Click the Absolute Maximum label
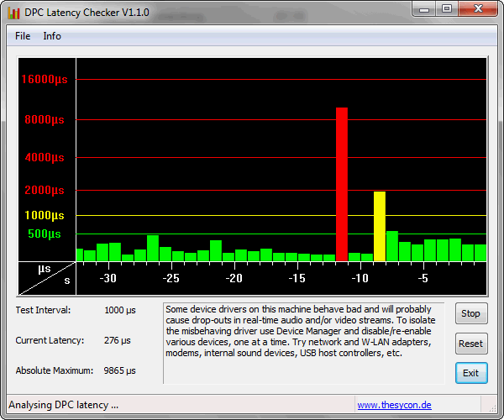Image resolution: width=504 pixels, height=420 pixels. click(x=55, y=370)
